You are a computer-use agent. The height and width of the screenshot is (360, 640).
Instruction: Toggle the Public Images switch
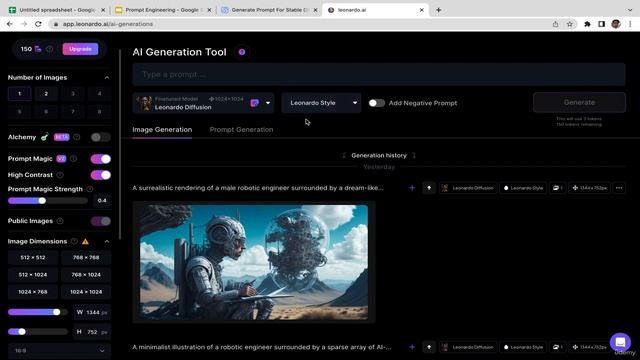click(100, 221)
